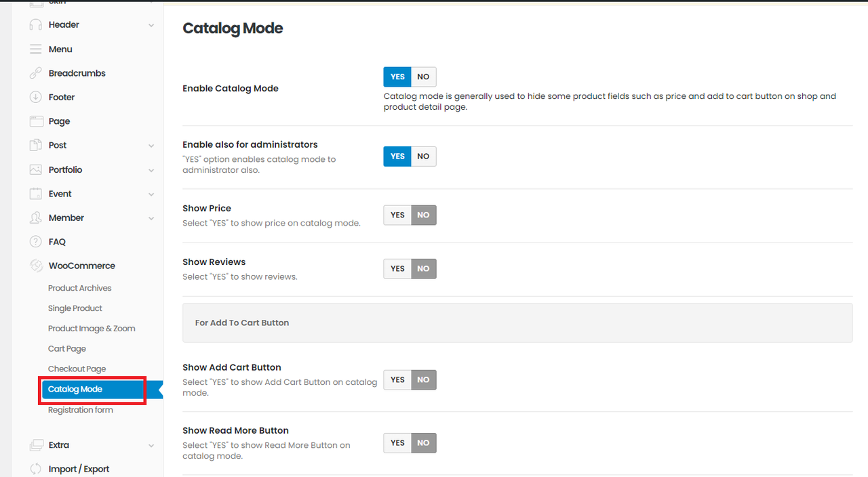Open the Header settings menu item
This screenshot has height=477, width=868.
point(64,24)
